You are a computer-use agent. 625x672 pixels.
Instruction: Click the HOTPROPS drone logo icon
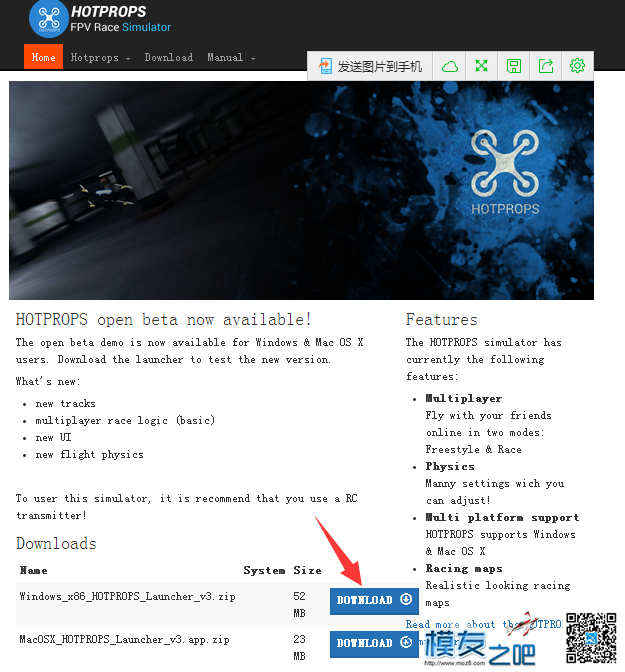[48, 19]
